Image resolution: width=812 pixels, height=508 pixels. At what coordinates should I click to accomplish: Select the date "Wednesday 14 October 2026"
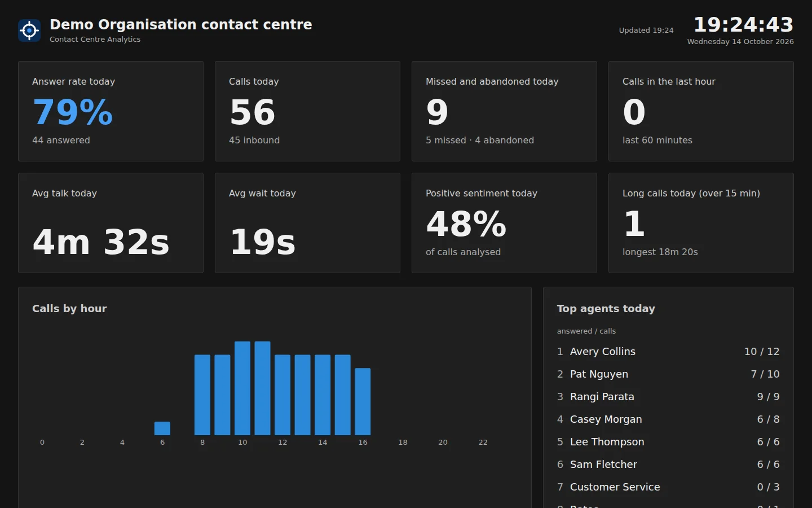pyautogui.click(x=740, y=42)
